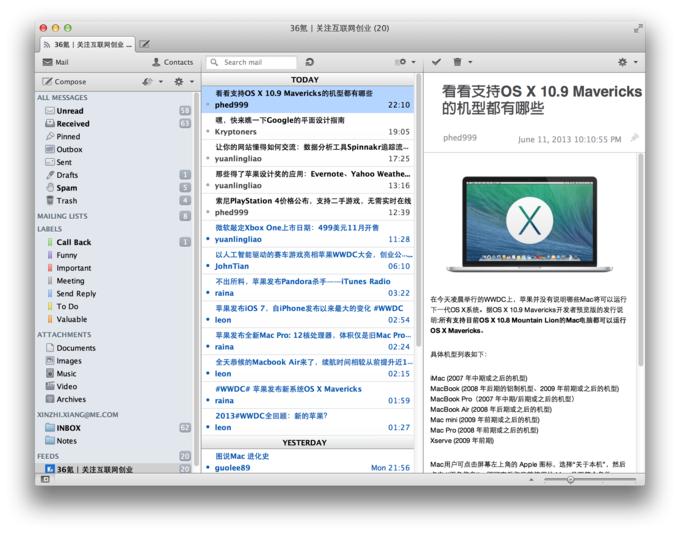Open the reply arrow dropdown in sidebar
Viewport: 680px width, 534px height.
point(152,82)
